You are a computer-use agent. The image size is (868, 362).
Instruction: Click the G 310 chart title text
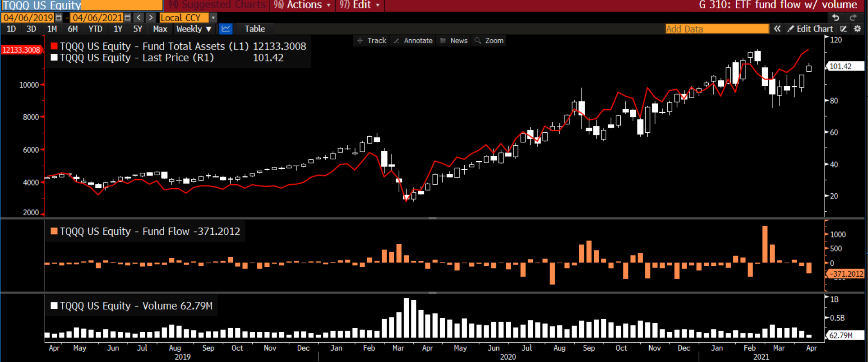point(778,5)
